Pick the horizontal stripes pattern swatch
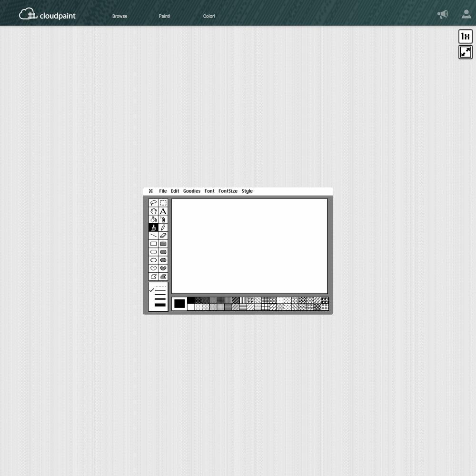Image resolution: width=476 pixels, height=476 pixels. tap(243, 307)
